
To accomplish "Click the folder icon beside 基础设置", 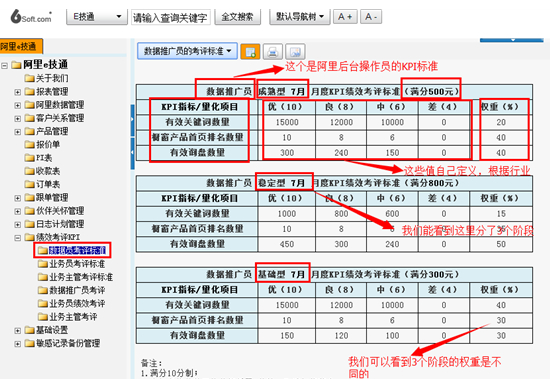I will tap(29, 330).
